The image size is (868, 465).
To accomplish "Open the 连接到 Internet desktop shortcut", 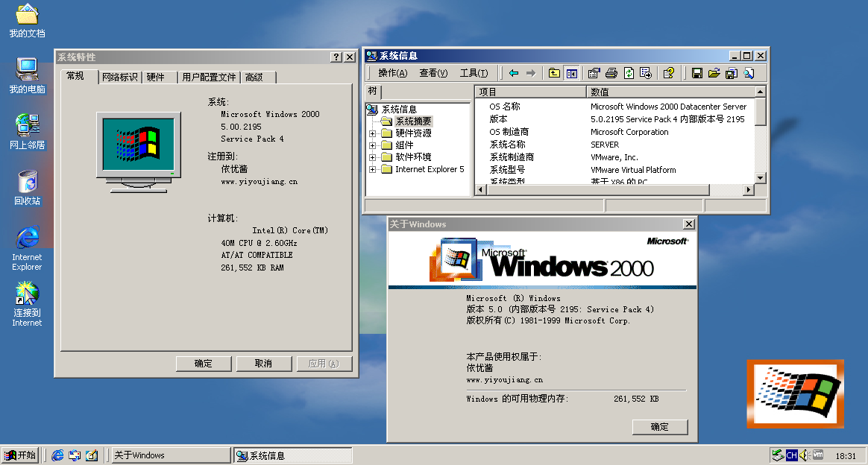I will coord(27,304).
